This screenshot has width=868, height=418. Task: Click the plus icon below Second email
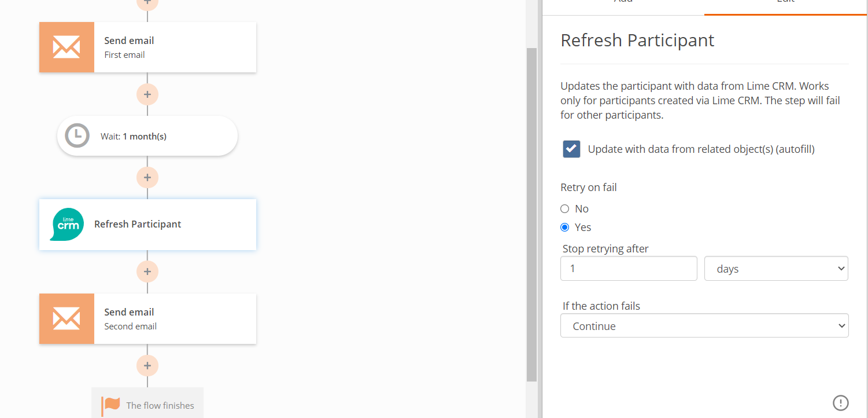point(147,365)
